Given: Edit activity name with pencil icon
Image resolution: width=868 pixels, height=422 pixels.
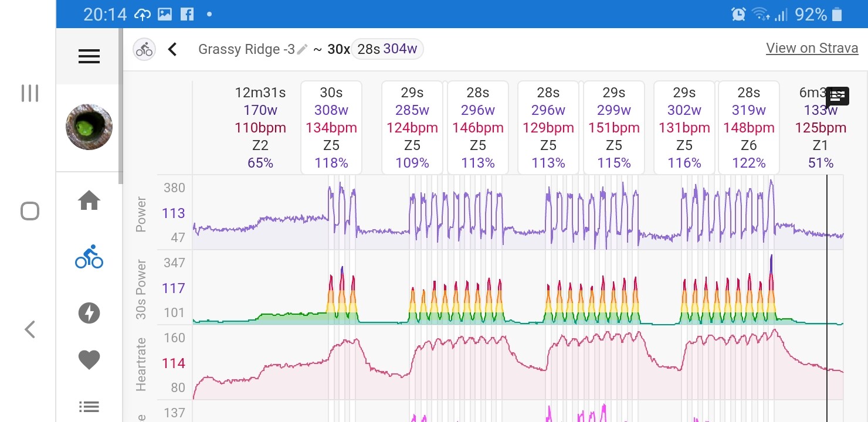Looking at the screenshot, I should (302, 49).
